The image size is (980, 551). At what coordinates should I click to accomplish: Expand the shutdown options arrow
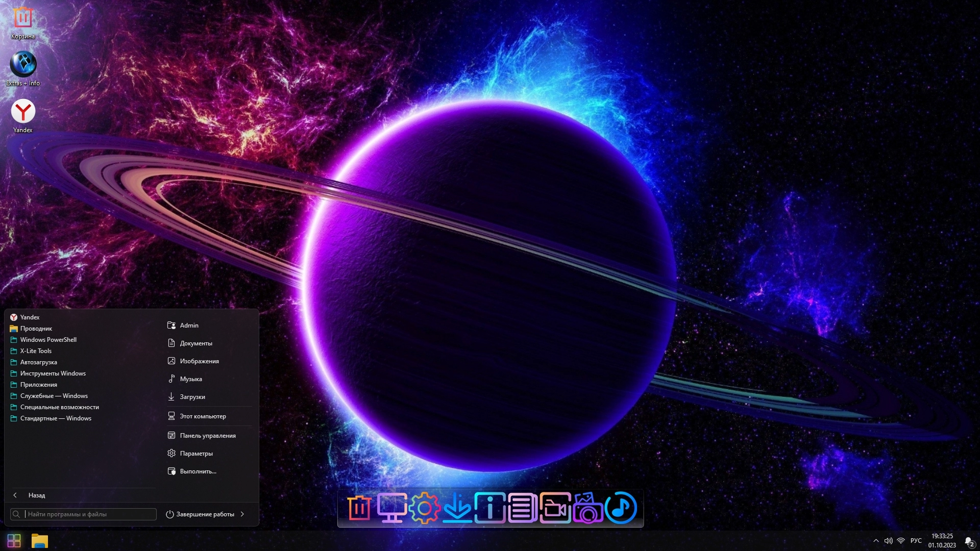[x=242, y=514]
